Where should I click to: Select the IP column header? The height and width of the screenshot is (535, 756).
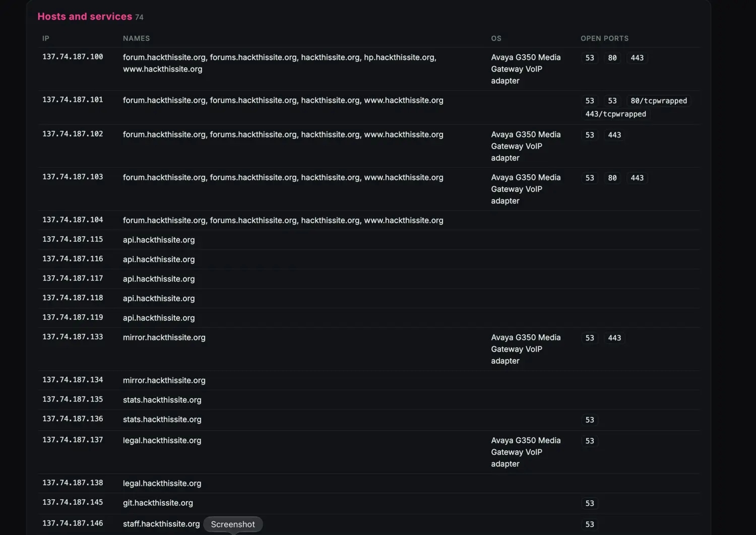(46, 38)
